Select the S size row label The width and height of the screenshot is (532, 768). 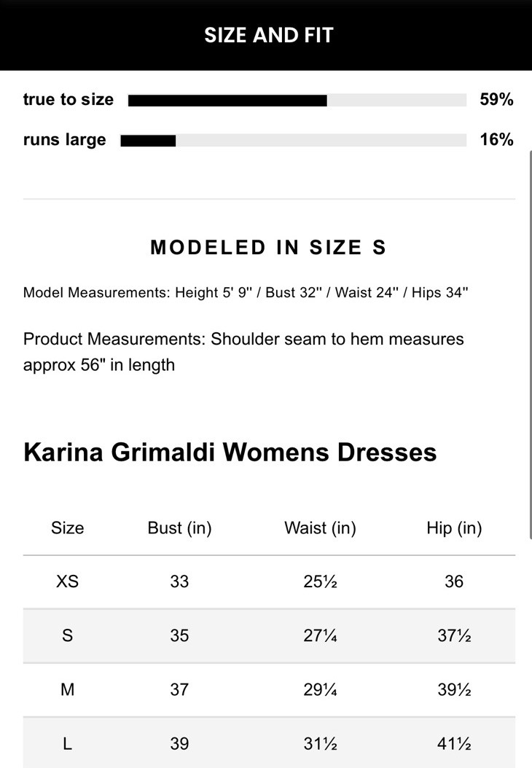(67, 635)
